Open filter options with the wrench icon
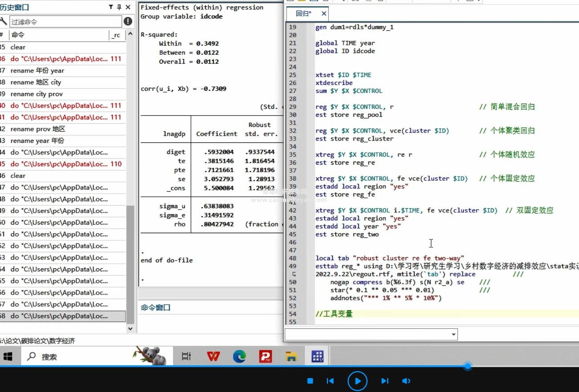579x392 pixels. [x=4, y=21]
